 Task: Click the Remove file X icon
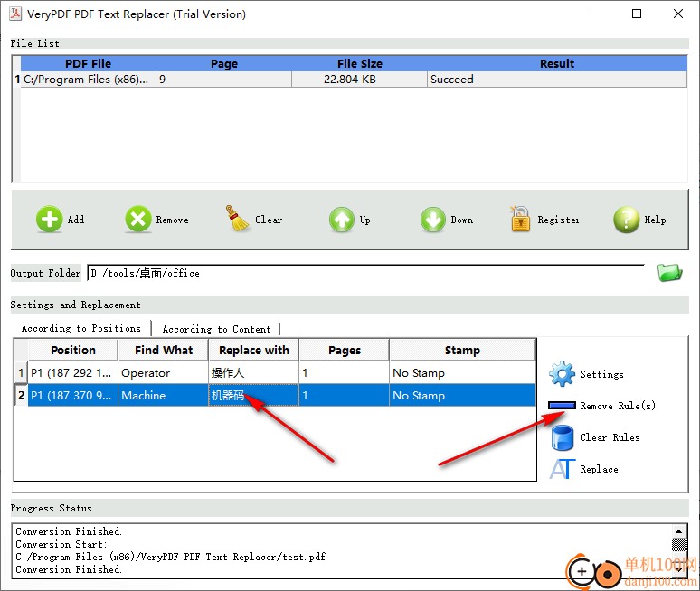coord(138,219)
